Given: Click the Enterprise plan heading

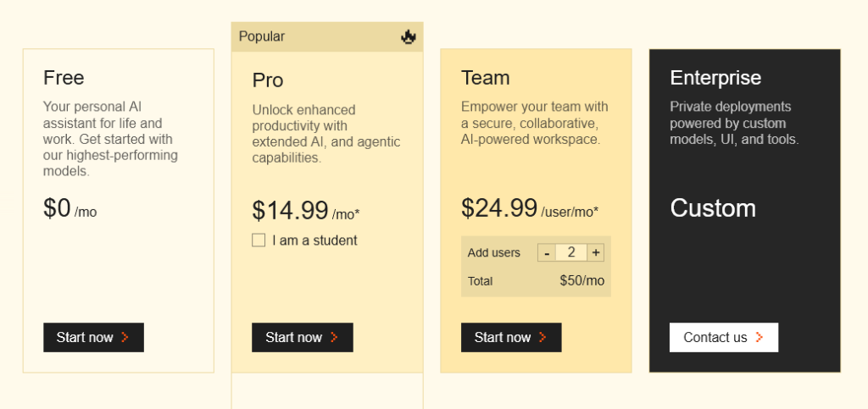Looking at the screenshot, I should coord(715,78).
